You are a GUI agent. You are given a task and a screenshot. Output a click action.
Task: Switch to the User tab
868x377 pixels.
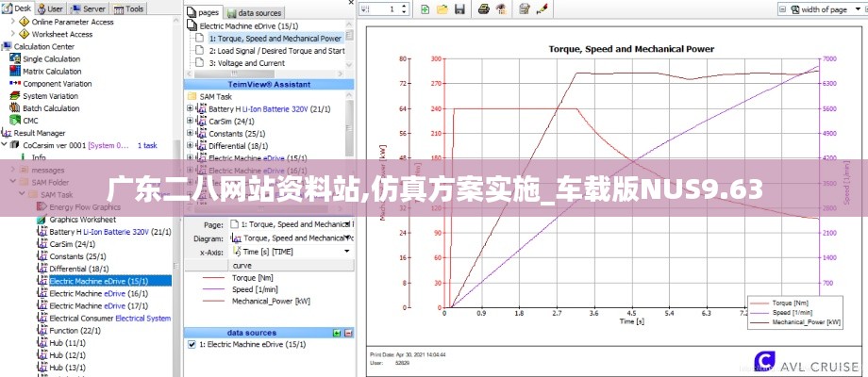50,8
